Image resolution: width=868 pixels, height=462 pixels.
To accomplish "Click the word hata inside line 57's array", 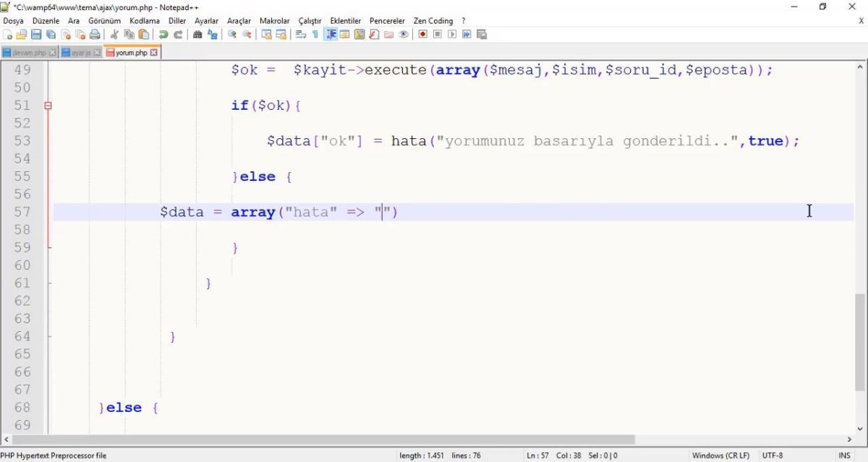I will 311,212.
